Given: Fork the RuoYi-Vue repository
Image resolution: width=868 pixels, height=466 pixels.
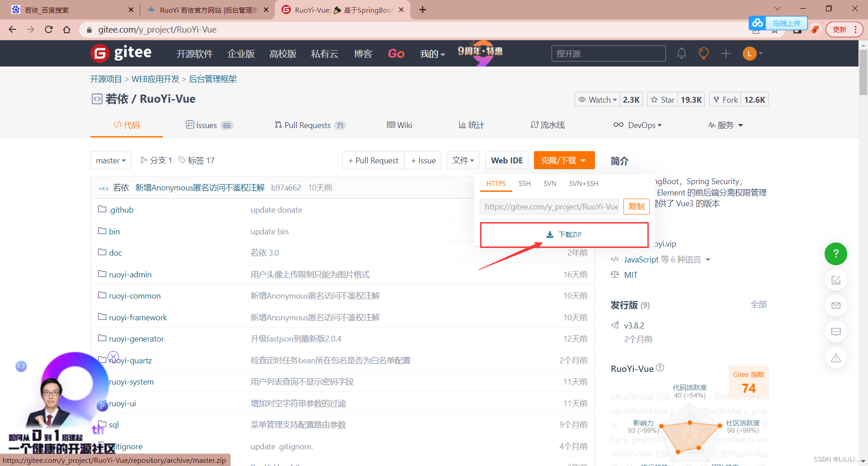Looking at the screenshot, I should 725,100.
